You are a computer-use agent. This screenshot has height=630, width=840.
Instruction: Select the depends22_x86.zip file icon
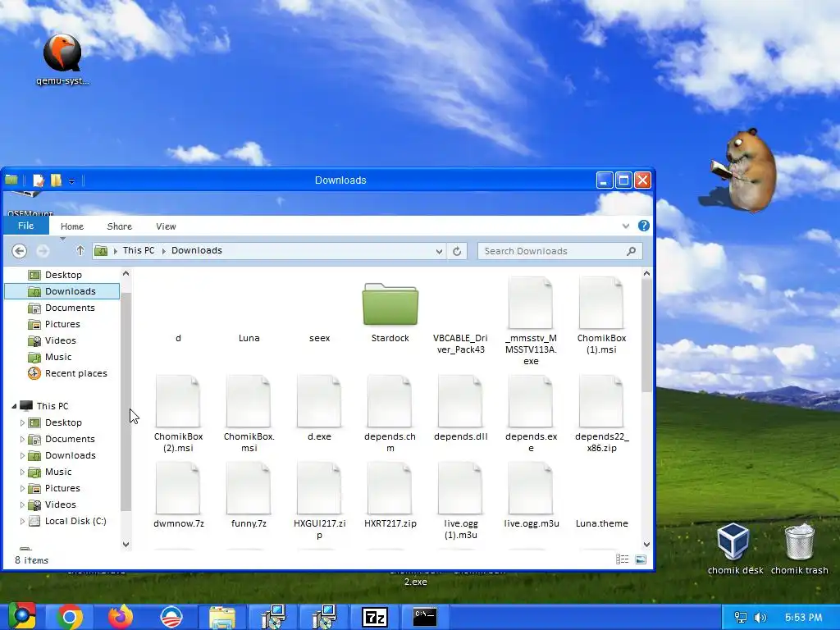click(x=601, y=401)
